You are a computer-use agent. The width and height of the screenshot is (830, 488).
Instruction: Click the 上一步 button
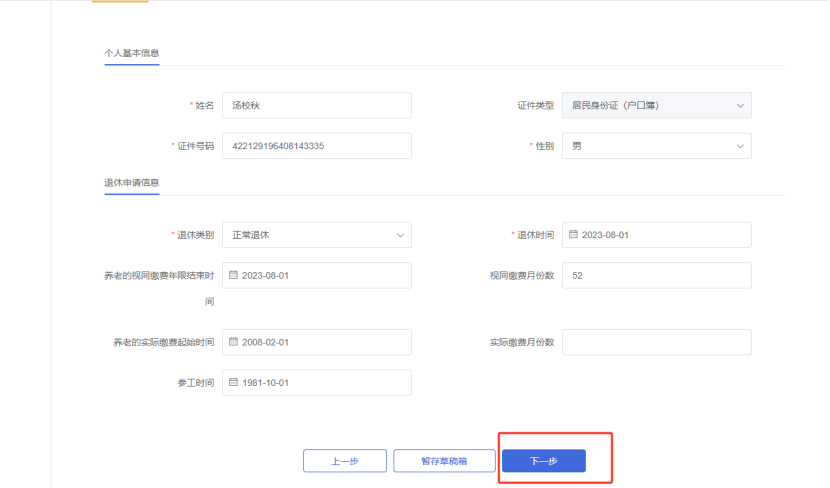345,460
